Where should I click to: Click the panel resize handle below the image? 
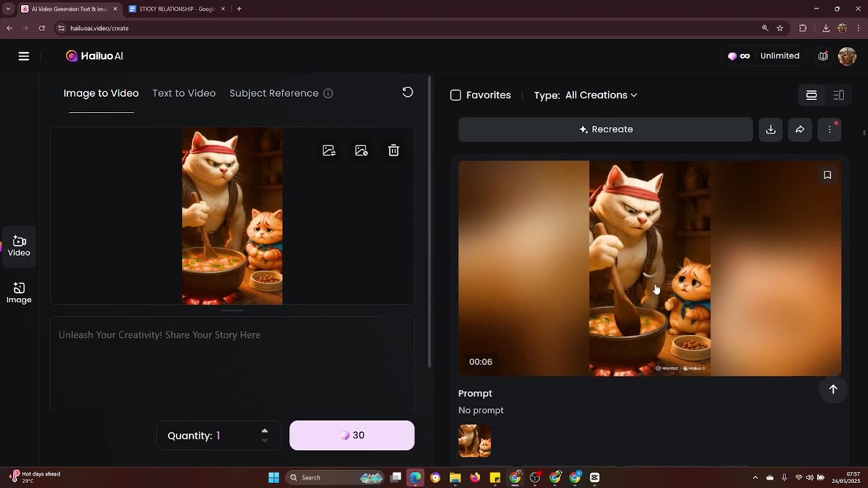click(x=232, y=310)
